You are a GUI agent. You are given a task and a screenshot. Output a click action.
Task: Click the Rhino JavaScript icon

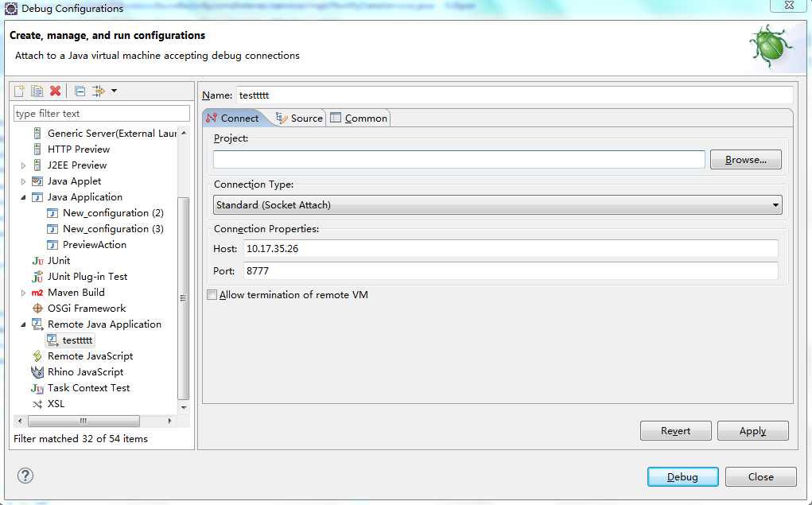[37, 372]
